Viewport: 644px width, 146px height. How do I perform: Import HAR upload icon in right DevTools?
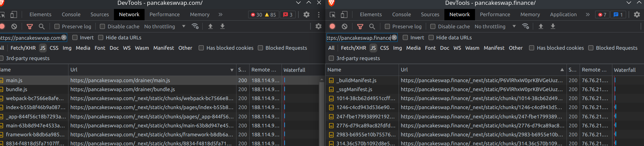(541, 26)
